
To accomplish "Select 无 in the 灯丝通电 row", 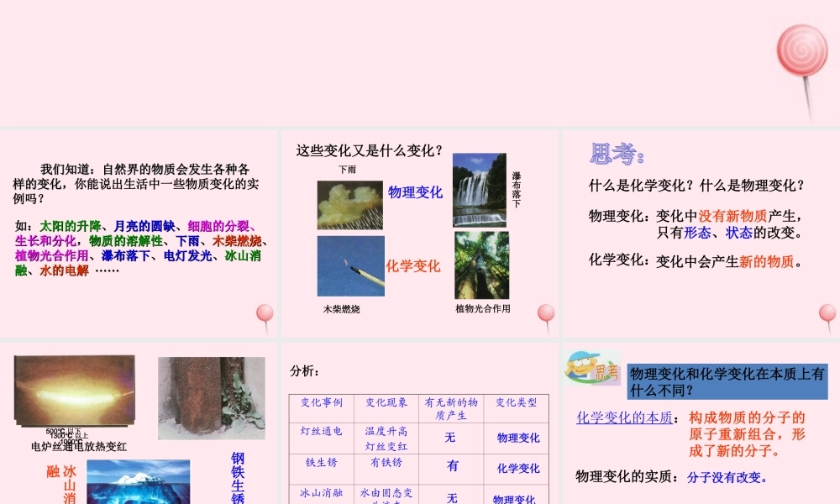I will [450, 438].
